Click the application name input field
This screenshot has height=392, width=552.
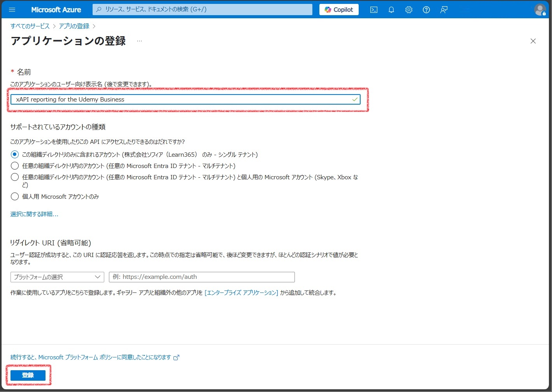click(185, 100)
